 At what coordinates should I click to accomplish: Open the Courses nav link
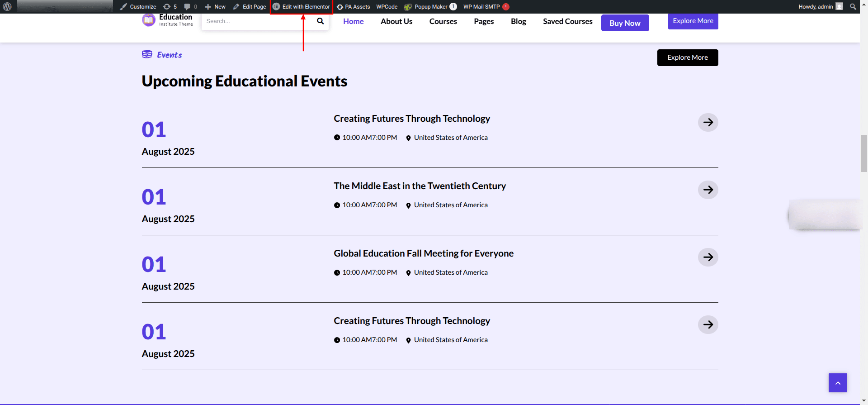coord(443,21)
